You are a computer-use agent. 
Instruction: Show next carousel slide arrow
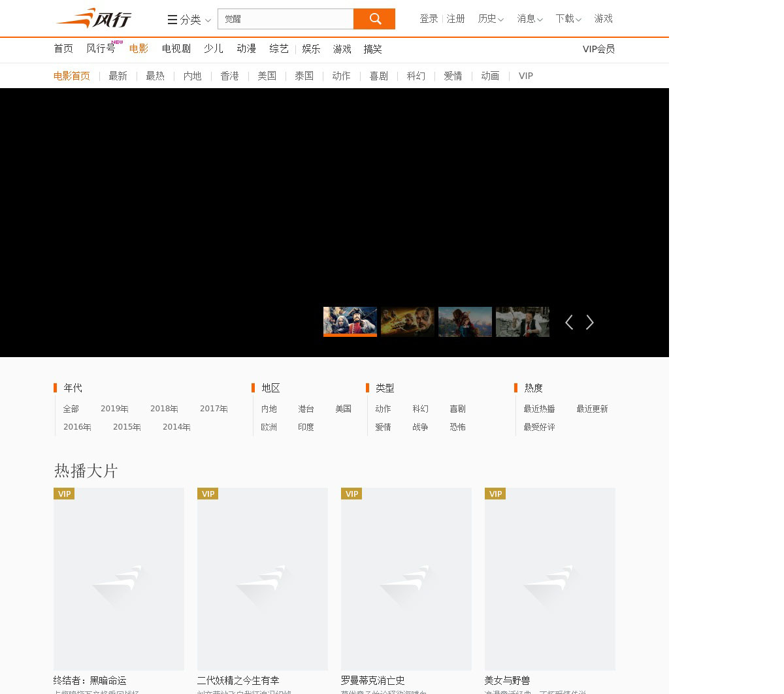click(x=590, y=323)
